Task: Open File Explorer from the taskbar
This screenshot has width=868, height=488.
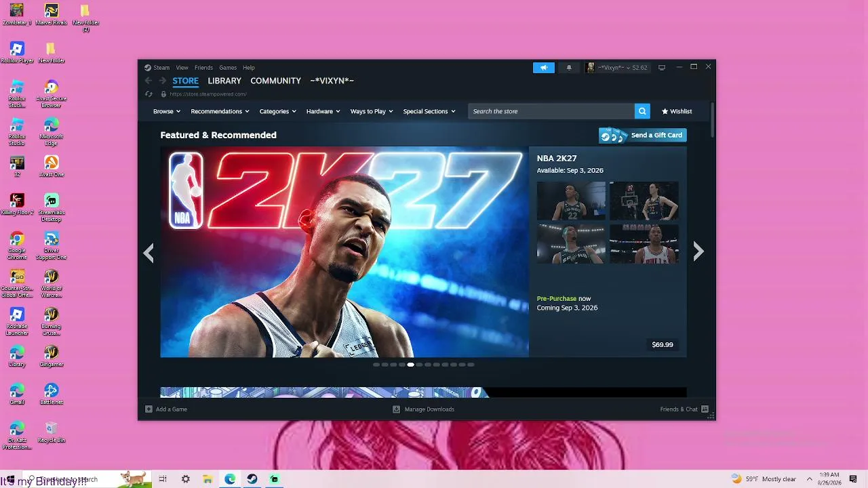Action: point(208,479)
